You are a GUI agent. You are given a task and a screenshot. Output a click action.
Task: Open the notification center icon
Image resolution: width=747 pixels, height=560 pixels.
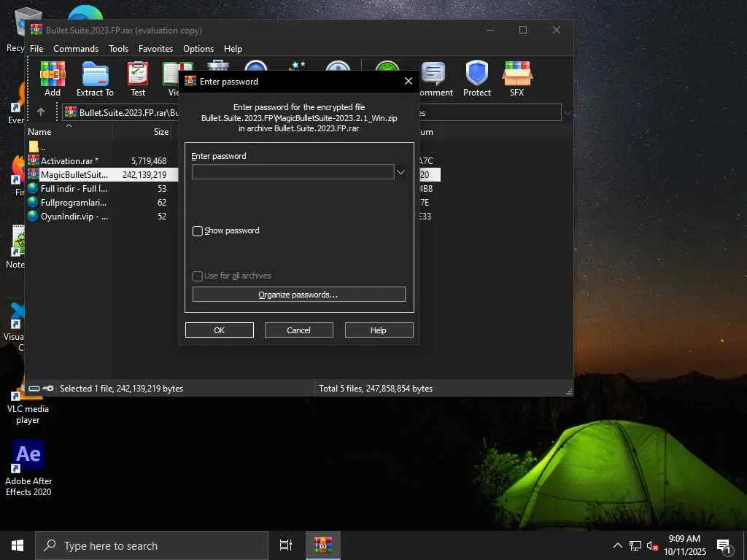tap(723, 546)
